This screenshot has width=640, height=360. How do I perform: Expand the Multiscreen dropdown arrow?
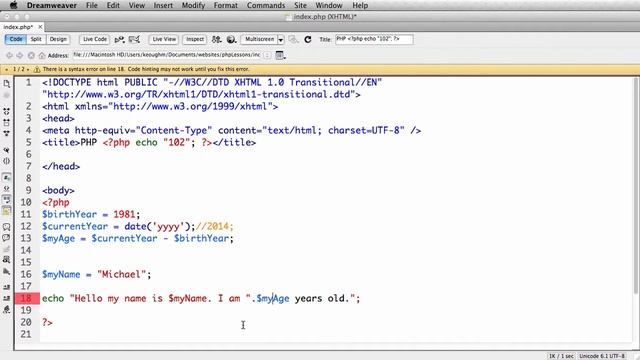click(281, 40)
